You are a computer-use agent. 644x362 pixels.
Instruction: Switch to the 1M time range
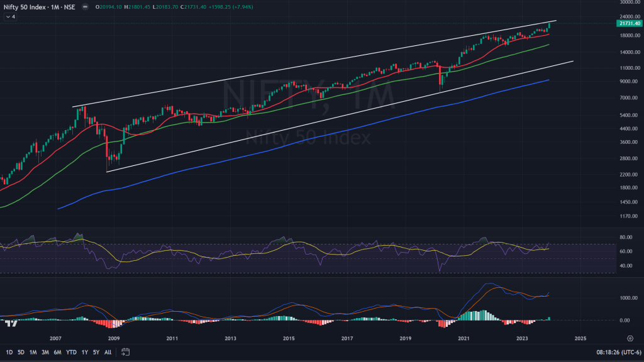pos(33,353)
